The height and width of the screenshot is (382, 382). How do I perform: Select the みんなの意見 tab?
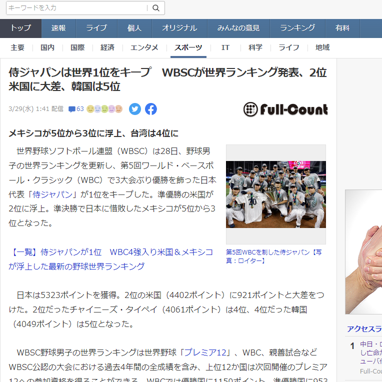[238, 28]
